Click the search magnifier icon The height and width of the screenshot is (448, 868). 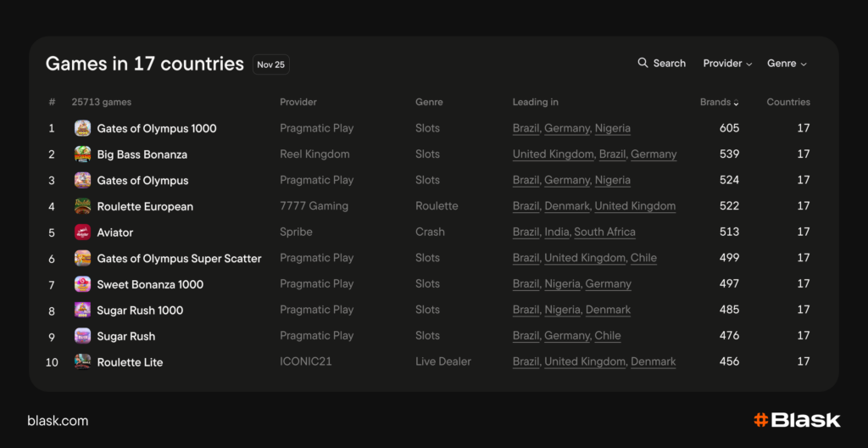643,63
